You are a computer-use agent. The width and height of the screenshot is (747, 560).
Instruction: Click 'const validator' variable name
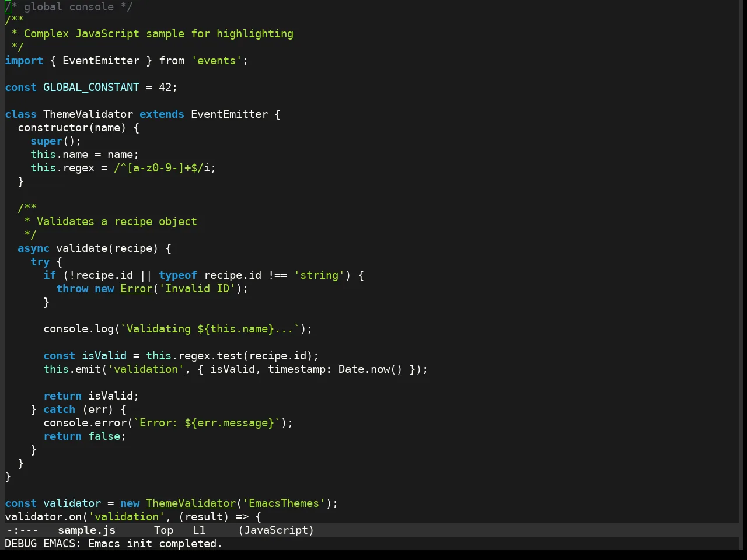coord(72,503)
